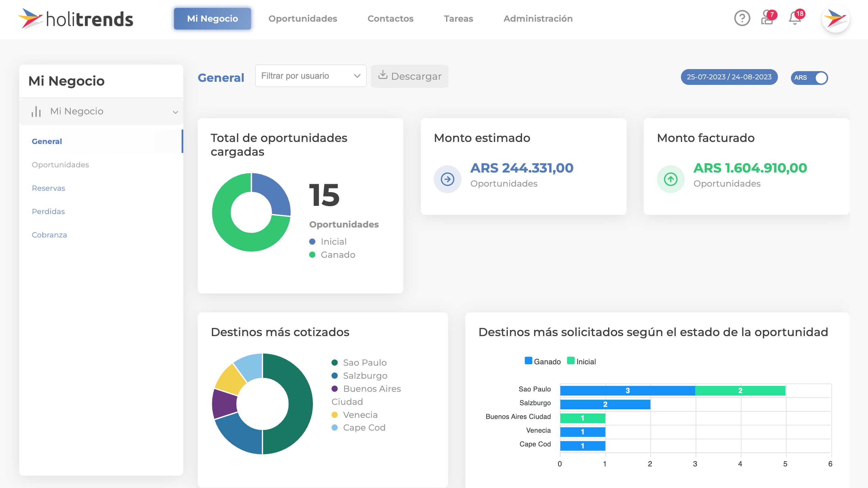
Task: Click the Buenos Aires Ciudad green bar
Action: [x=583, y=418]
